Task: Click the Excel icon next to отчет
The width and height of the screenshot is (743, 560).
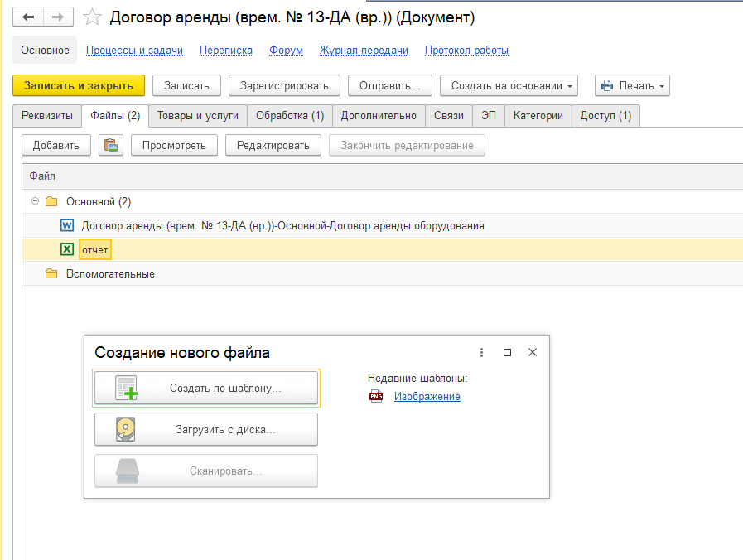Action: point(67,249)
